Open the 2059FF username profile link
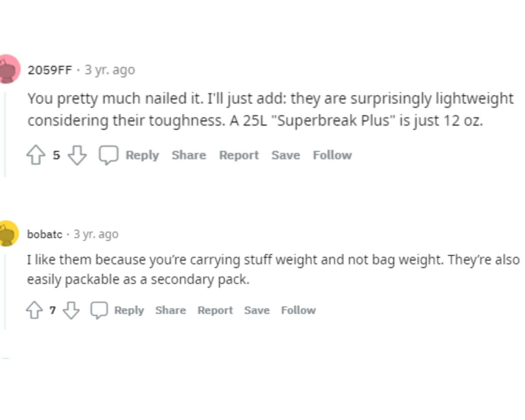The image size is (525, 420). [50, 70]
